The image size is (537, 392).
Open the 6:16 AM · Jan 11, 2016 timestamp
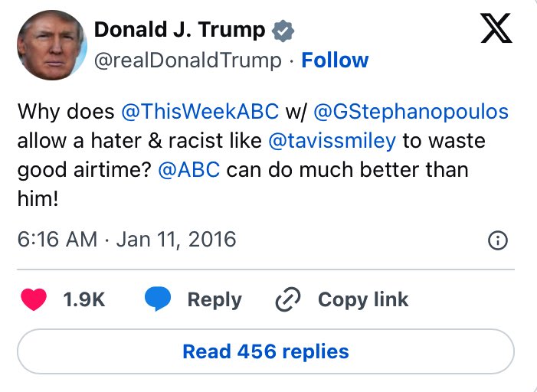[x=126, y=240]
